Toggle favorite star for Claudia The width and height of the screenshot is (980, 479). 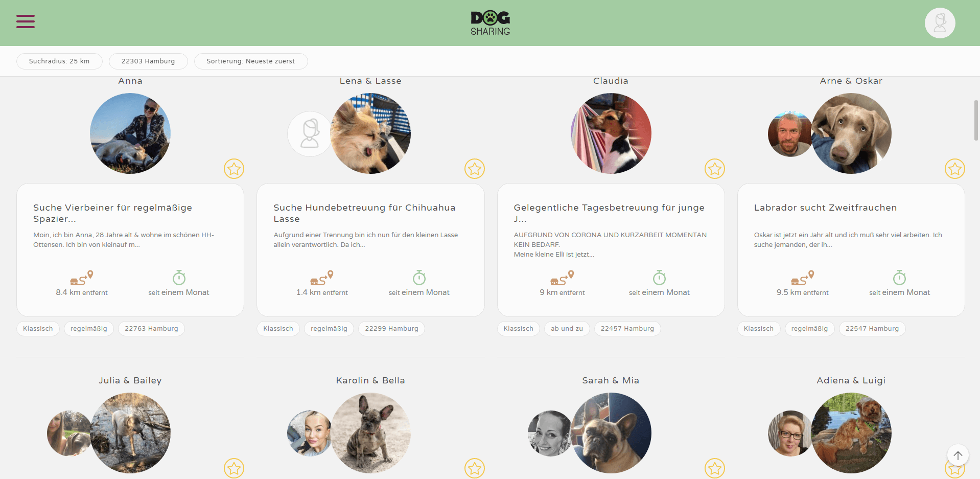tap(715, 169)
